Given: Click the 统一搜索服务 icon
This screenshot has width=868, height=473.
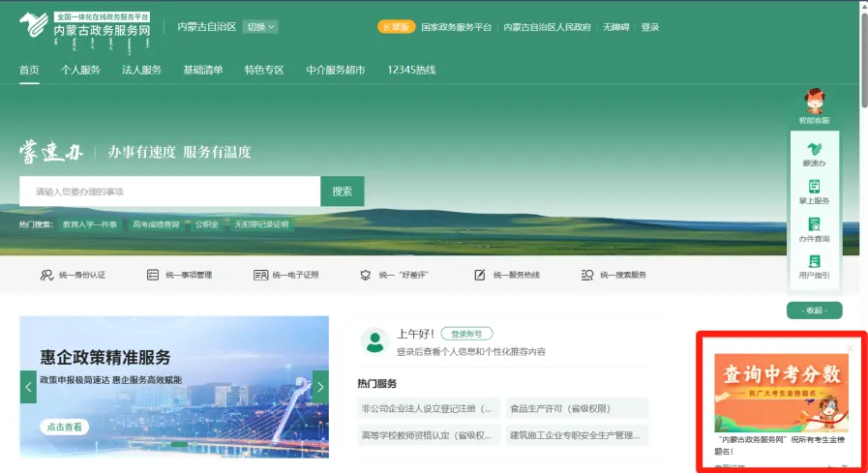Looking at the screenshot, I should pyautogui.click(x=587, y=275).
